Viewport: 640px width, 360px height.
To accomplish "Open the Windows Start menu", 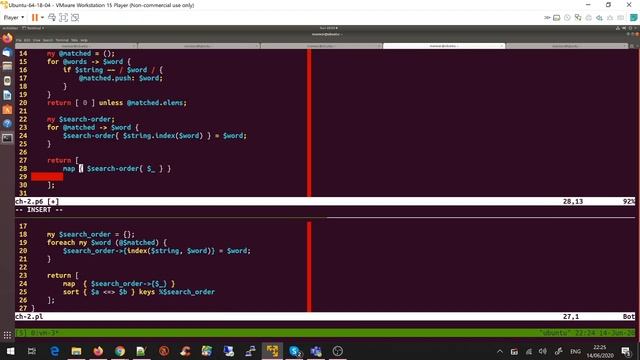I will click(10, 351).
